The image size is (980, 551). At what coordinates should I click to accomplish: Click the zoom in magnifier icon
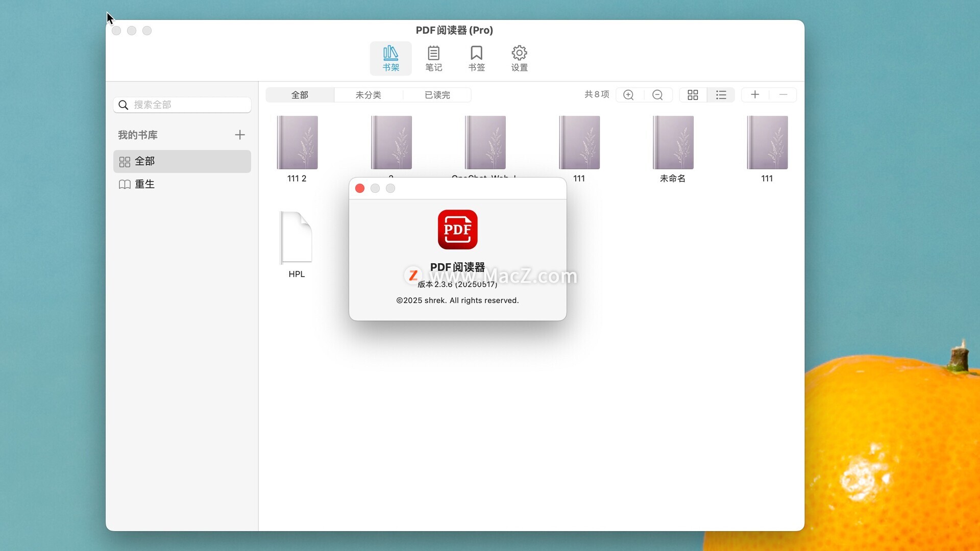(629, 95)
